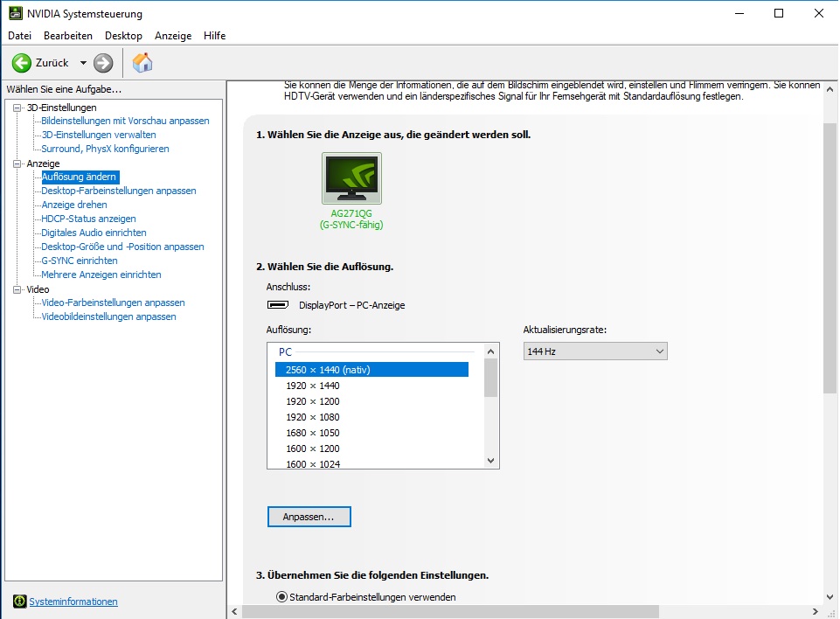
Task: Click main panel vertical scroll up arrow
Action: coord(830,89)
